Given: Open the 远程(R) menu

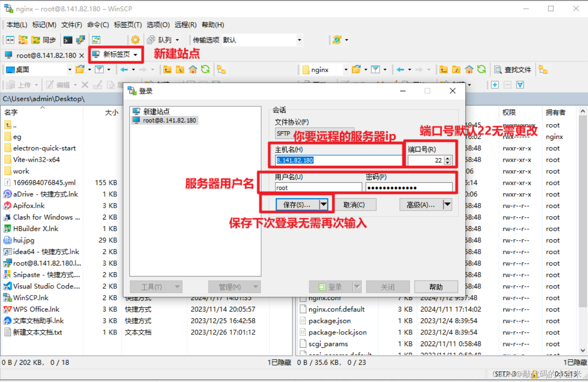Looking at the screenshot, I should point(186,25).
